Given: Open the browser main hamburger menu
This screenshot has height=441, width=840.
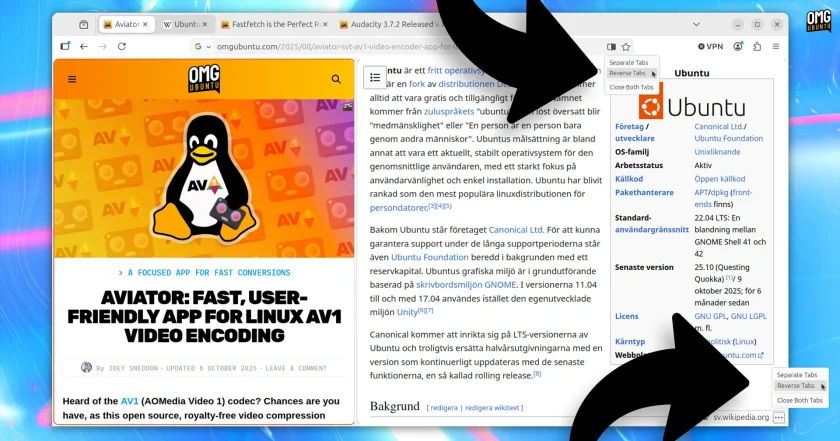Looking at the screenshot, I should click(x=776, y=47).
